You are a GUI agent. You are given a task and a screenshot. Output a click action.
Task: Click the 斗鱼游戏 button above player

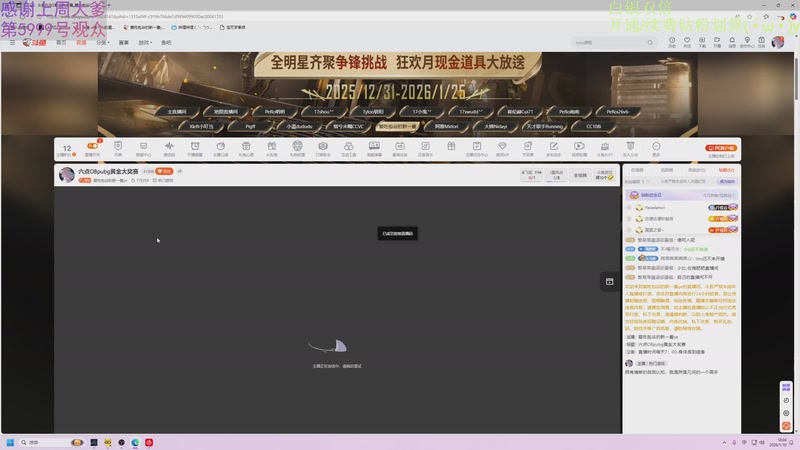[x=604, y=175]
